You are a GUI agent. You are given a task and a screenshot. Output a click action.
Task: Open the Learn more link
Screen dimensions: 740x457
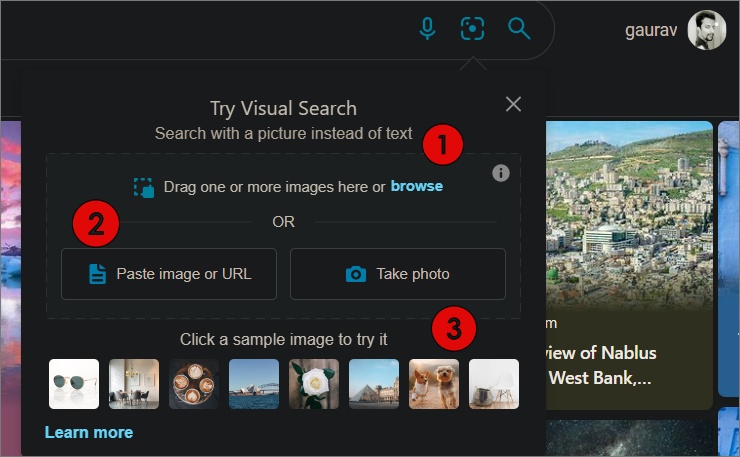point(88,432)
